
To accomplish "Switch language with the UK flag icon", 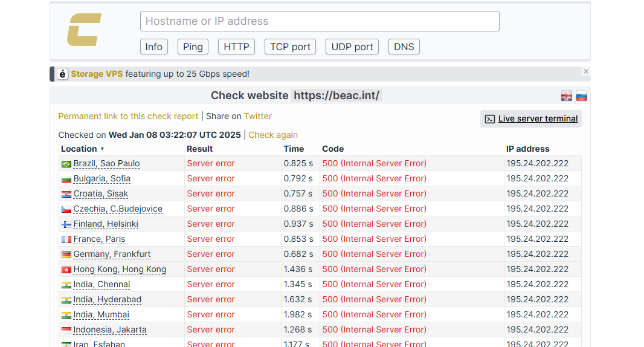I will pyautogui.click(x=566, y=96).
